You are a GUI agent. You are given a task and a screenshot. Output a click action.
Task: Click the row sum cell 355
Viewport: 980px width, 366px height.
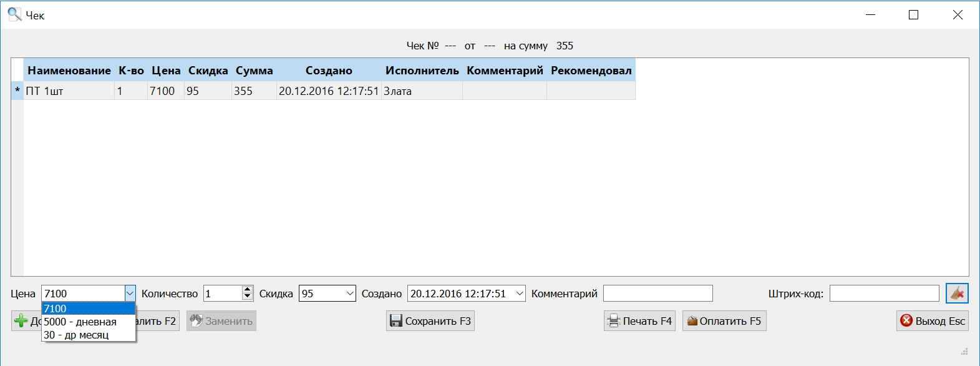(255, 91)
